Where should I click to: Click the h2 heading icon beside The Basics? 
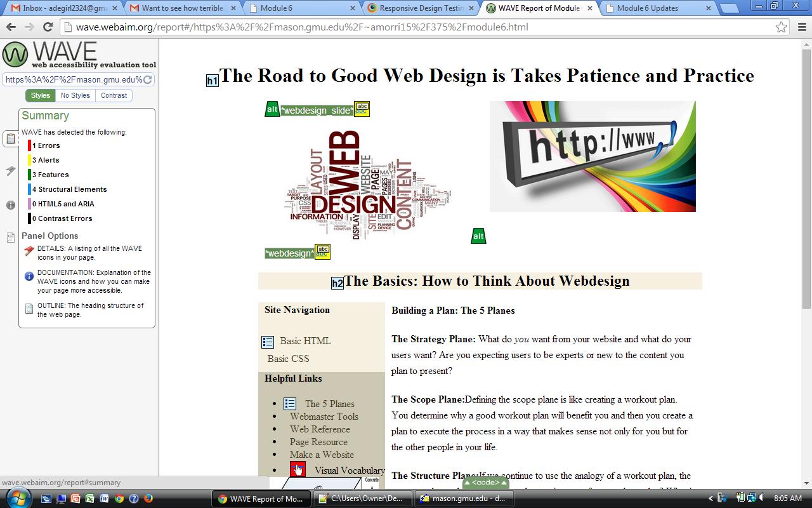pos(337,283)
